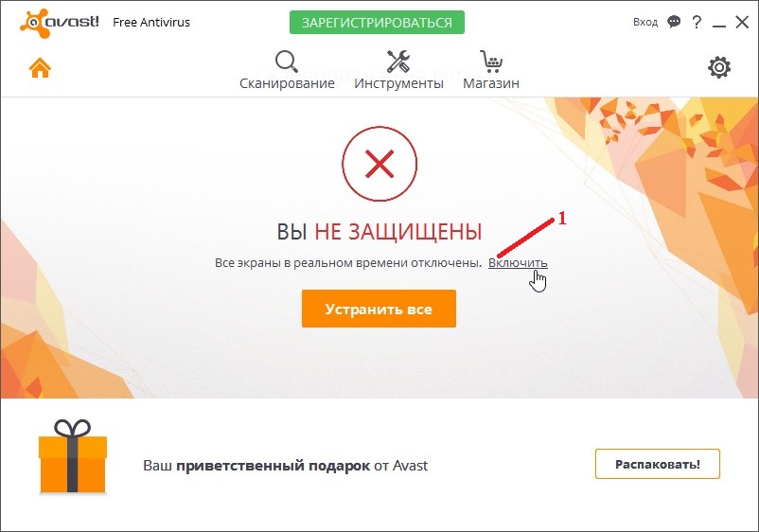
Task: Click the Вход login link
Action: [645, 23]
